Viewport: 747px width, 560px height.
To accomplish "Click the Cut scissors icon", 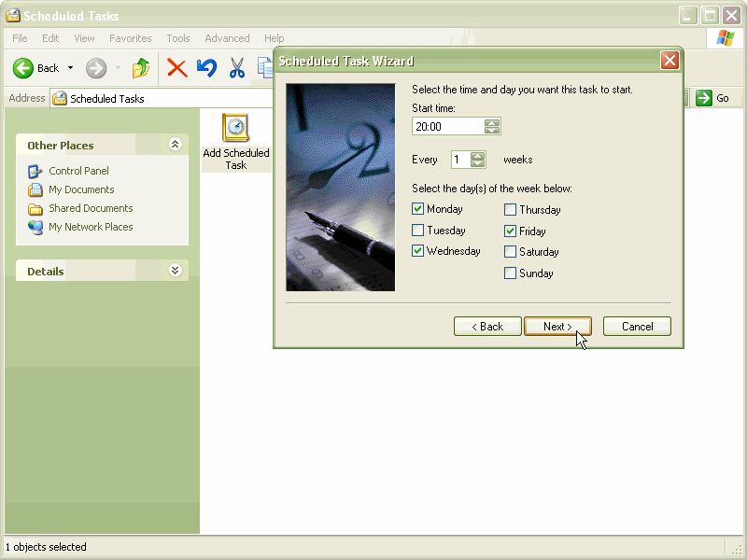I will click(237, 68).
